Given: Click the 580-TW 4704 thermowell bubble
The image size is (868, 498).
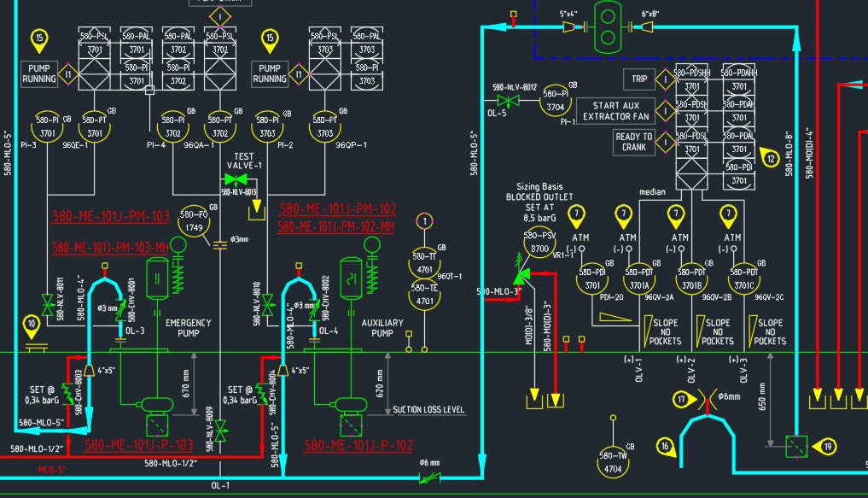Looking at the screenshot, I should [612, 461].
